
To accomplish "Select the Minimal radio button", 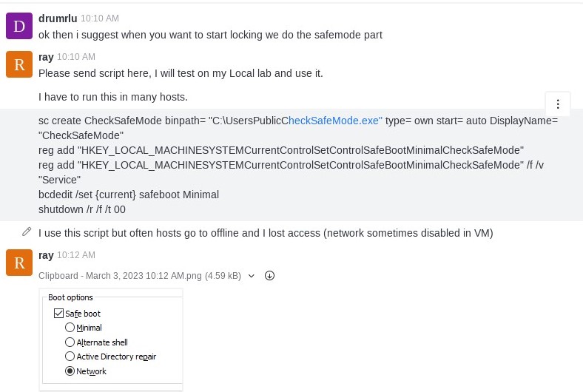I will (x=70, y=328).
